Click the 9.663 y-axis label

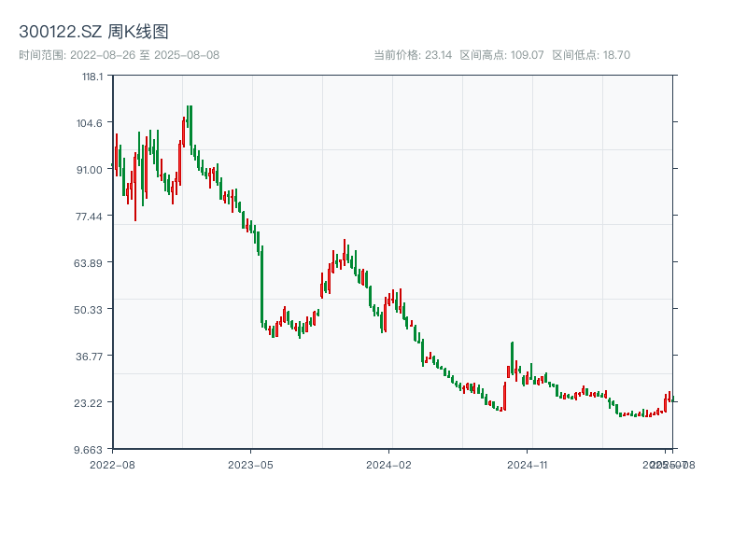point(91,449)
